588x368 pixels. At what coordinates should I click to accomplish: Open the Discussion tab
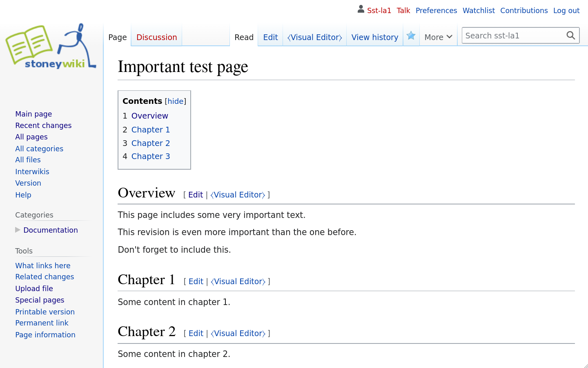156,37
